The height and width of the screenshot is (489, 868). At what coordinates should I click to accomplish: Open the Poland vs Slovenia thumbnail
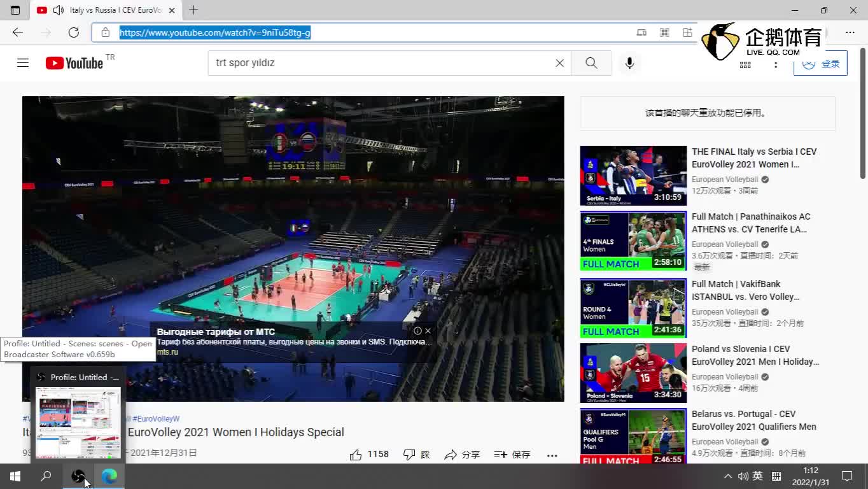point(633,373)
